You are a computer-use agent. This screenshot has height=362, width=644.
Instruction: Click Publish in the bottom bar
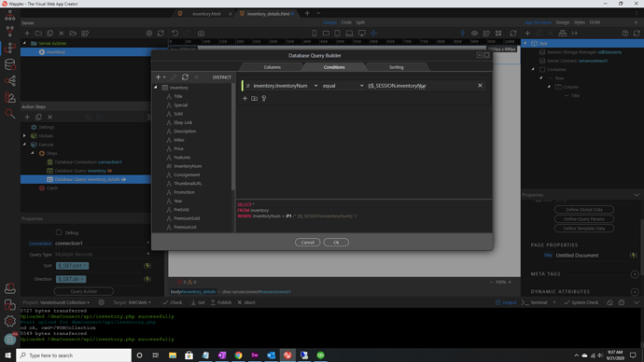click(x=221, y=302)
